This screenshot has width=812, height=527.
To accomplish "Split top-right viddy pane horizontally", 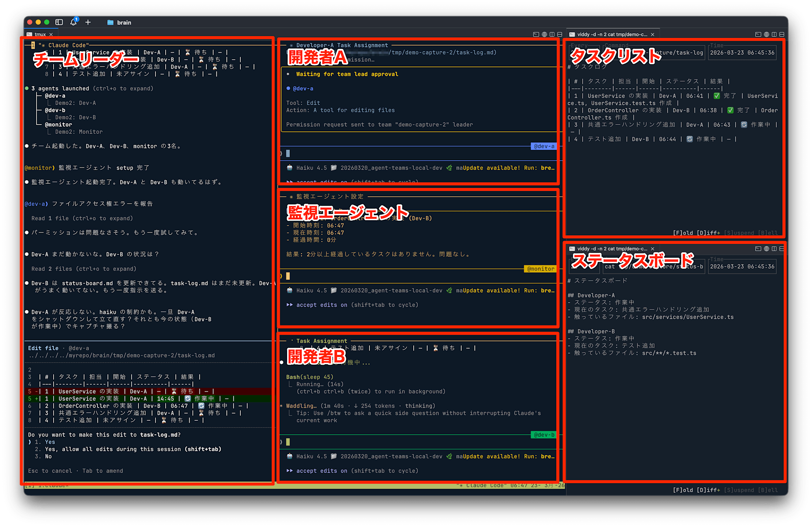I will click(782, 34).
